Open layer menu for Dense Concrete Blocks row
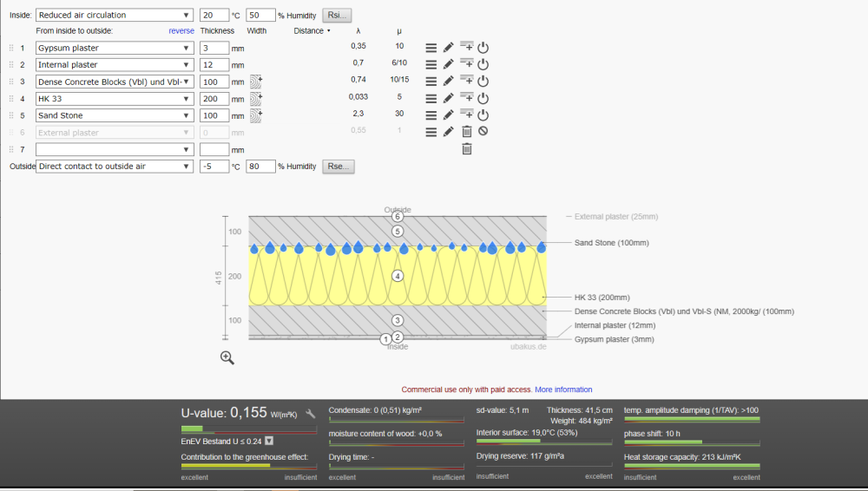 (x=431, y=82)
